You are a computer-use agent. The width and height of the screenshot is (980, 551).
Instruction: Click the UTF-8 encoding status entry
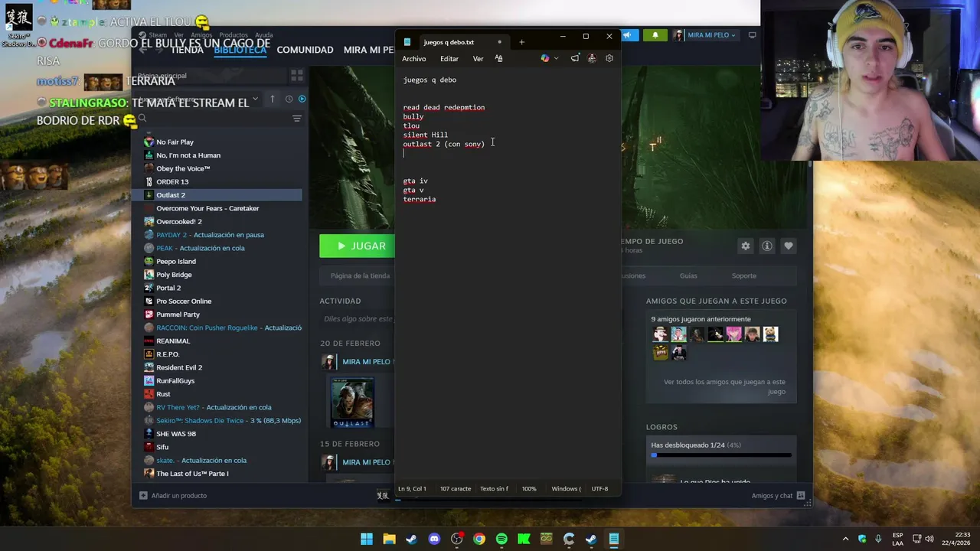[599, 488]
